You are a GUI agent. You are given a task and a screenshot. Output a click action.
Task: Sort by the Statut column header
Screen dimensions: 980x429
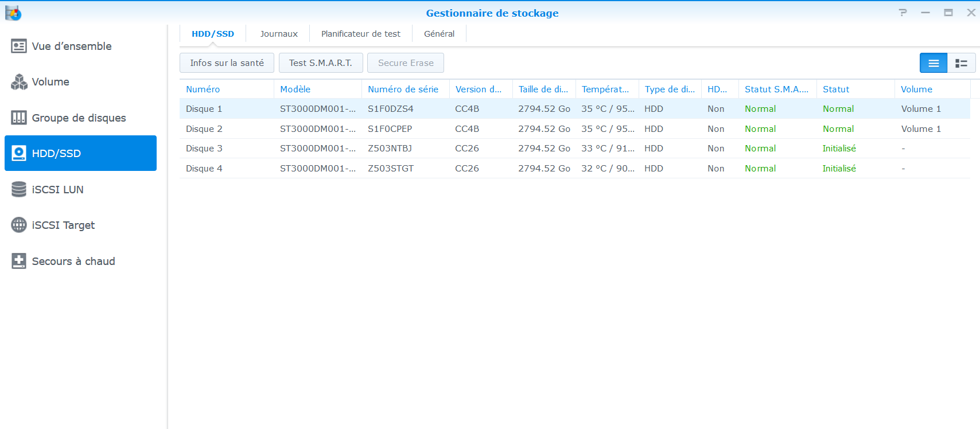835,89
